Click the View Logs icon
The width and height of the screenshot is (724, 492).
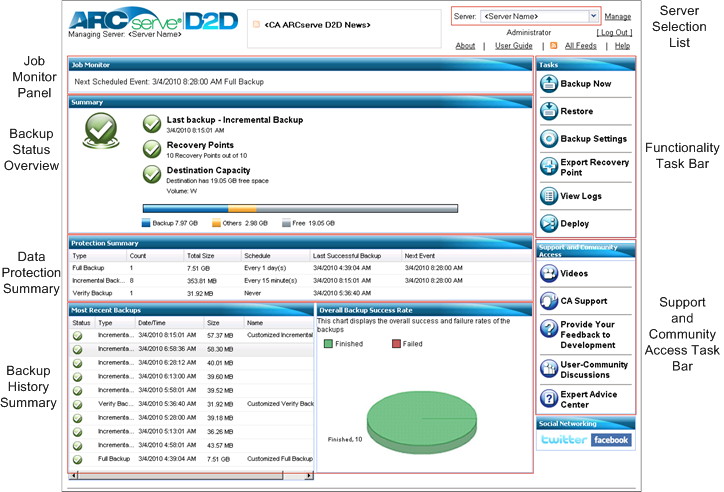tap(549, 196)
